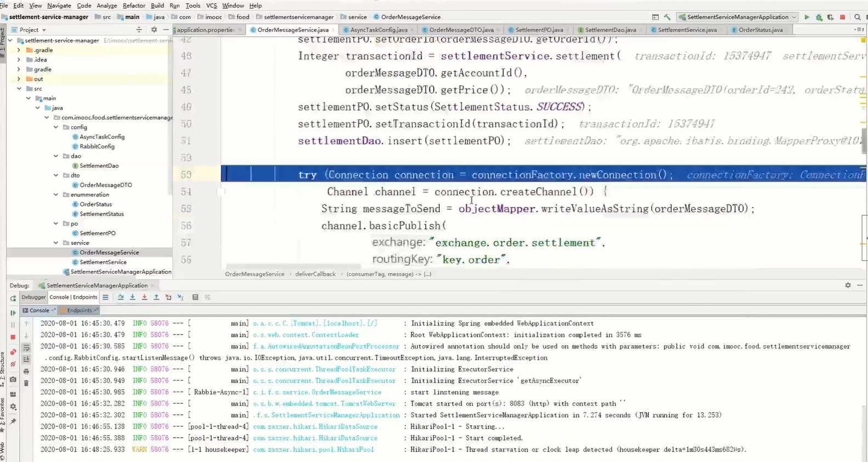Viewport: 868px width, 462px height.
Task: Click Show Execution Point icon
Action: tap(105, 297)
